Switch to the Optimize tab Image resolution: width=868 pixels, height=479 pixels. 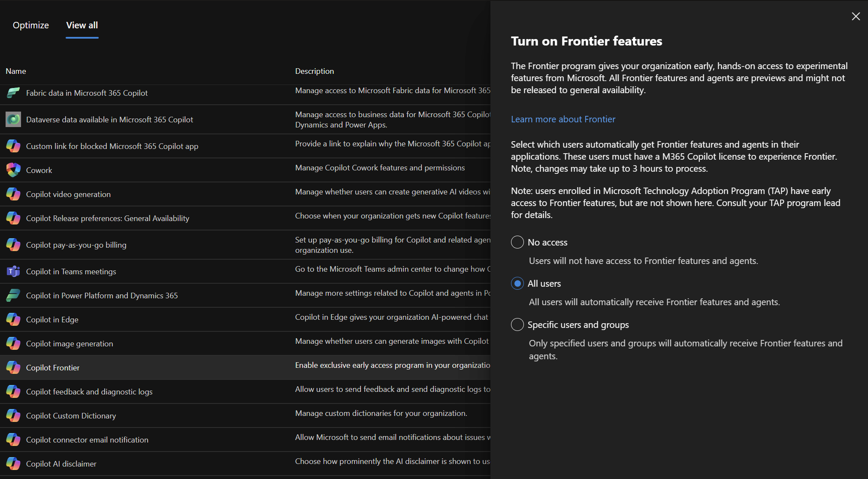[x=31, y=25]
